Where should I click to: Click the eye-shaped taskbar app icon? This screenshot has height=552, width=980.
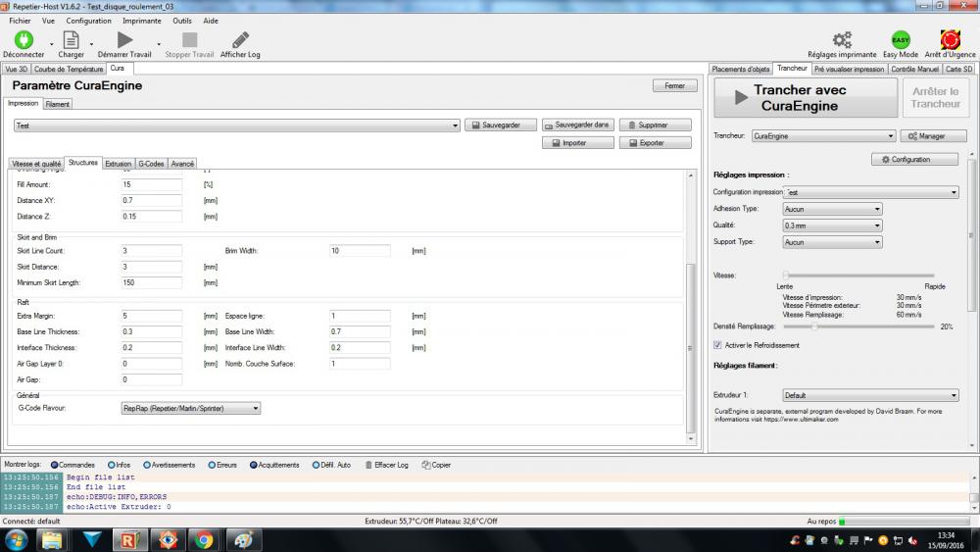click(168, 539)
